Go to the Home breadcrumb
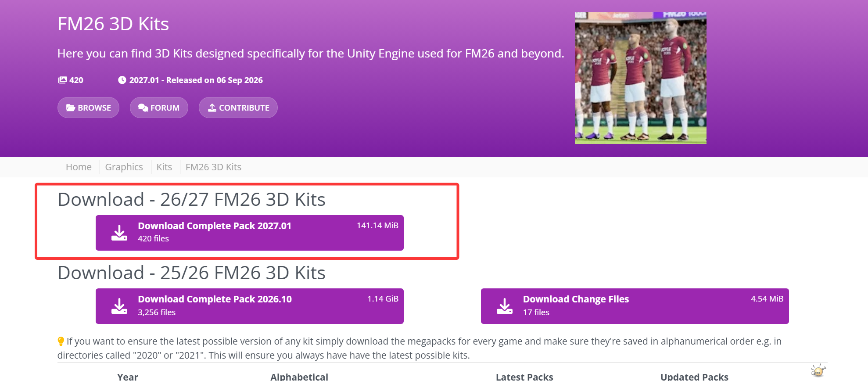Image resolution: width=868 pixels, height=381 pixels. pyautogui.click(x=79, y=167)
